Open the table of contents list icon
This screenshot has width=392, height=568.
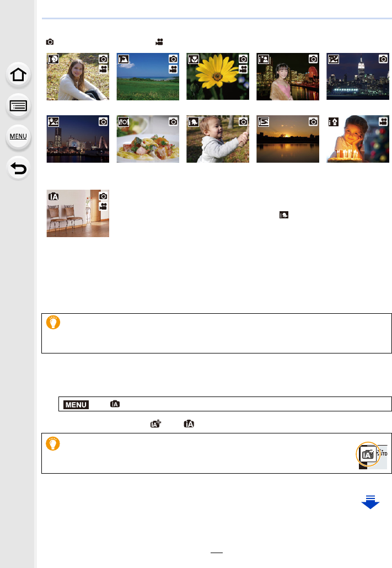(x=18, y=106)
